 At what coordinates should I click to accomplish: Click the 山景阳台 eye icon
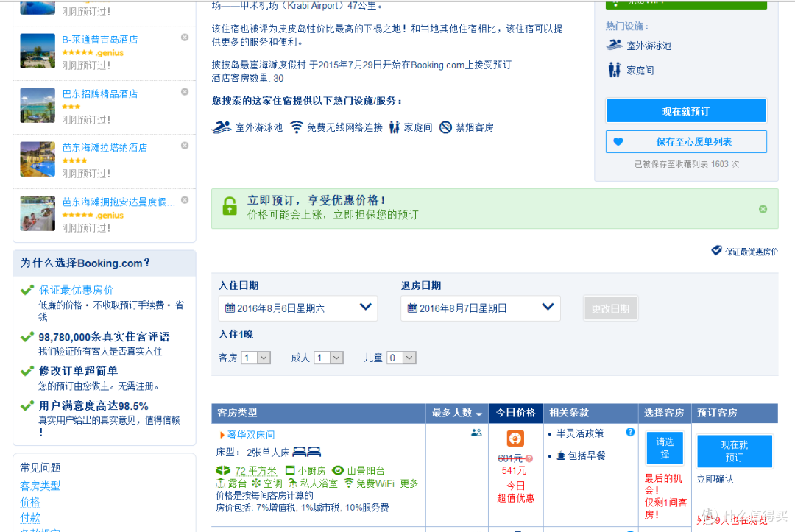338,470
